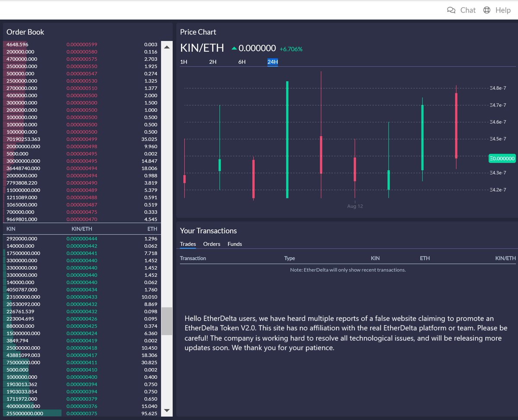Click the KIN/ETH order book column header

tap(82, 229)
